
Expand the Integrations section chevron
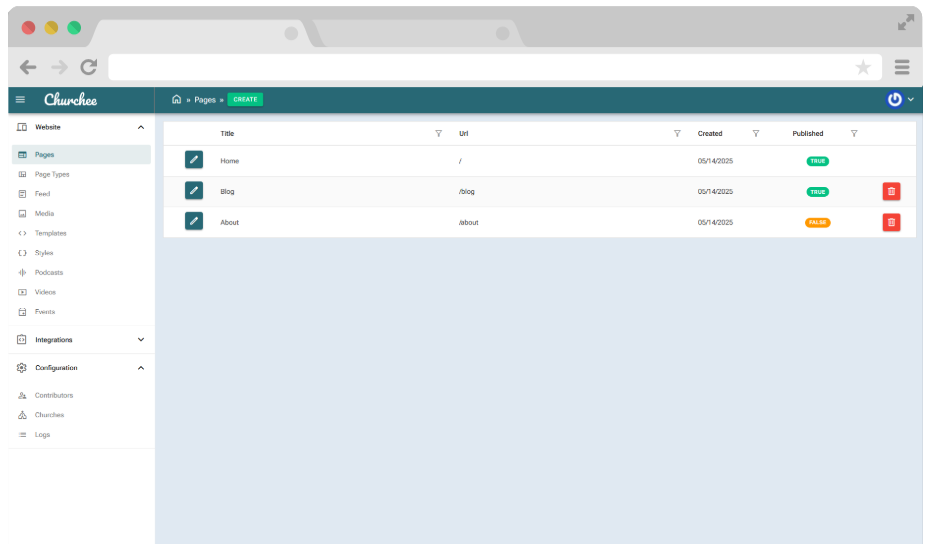(141, 339)
